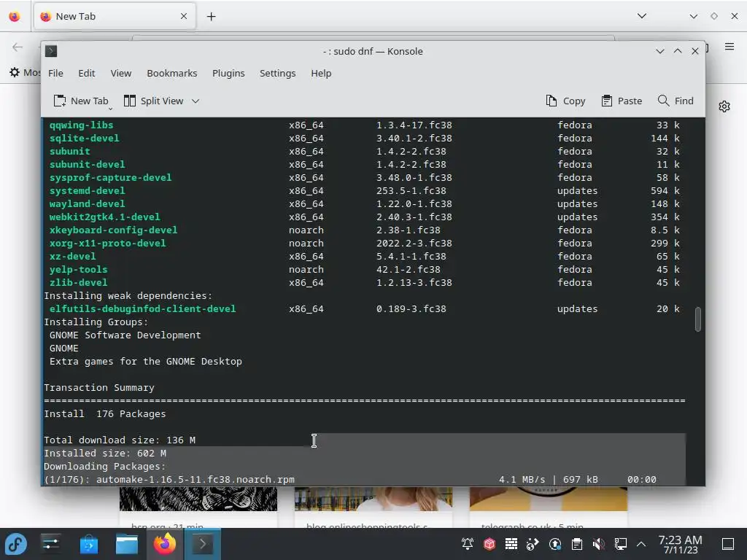Open a new Firefox tab with plus button
747x560 pixels.
coord(211,17)
